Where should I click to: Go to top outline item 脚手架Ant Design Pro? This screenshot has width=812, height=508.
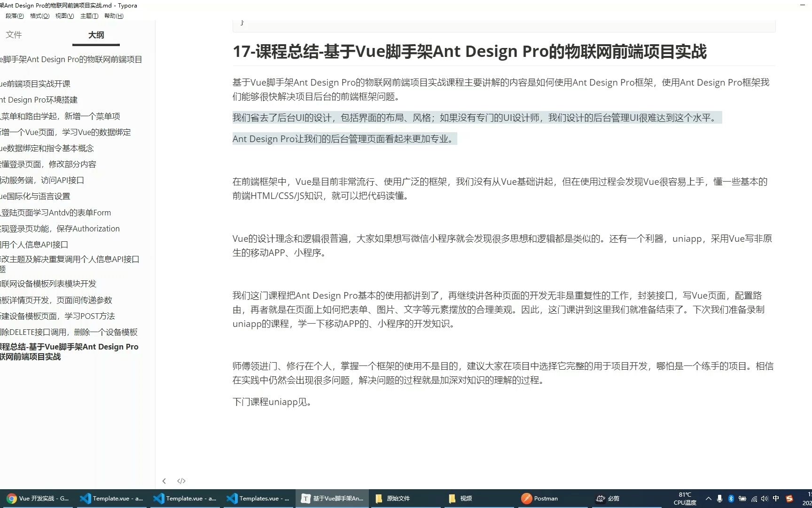pos(71,59)
